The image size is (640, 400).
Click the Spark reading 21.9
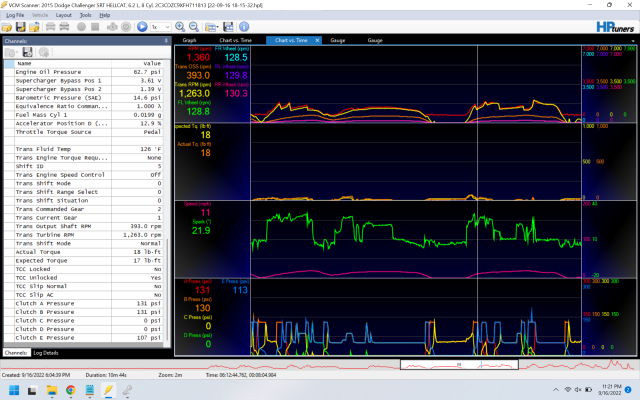[201, 231]
